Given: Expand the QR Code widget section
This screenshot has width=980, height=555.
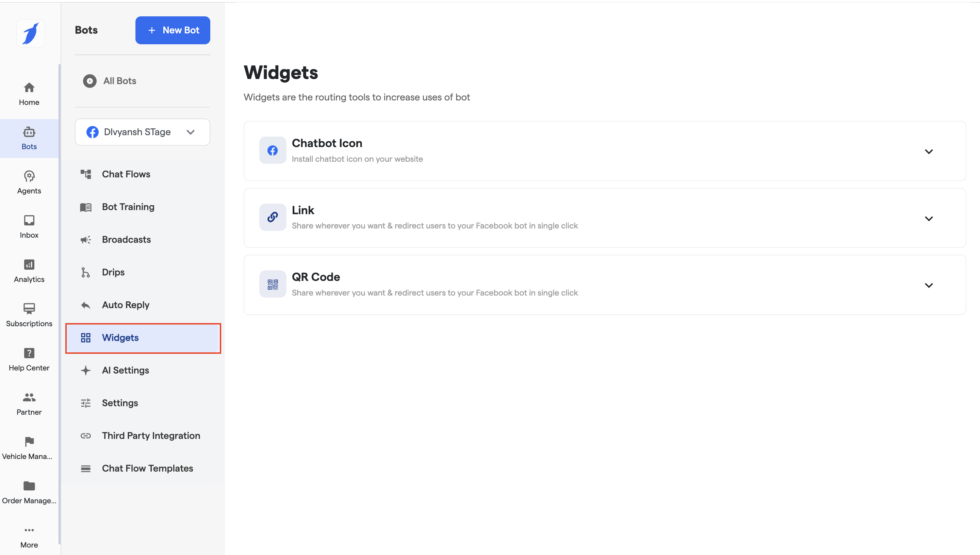Looking at the screenshot, I should pos(929,285).
